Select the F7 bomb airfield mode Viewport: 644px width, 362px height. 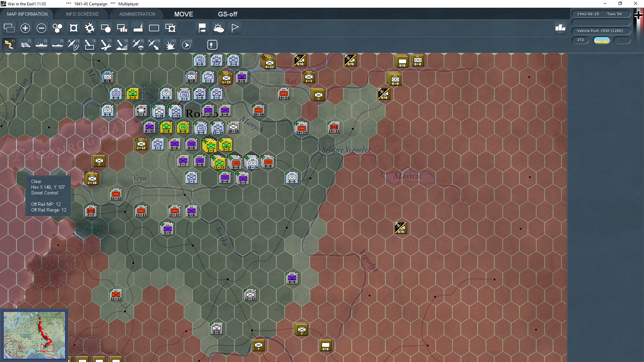(106, 45)
